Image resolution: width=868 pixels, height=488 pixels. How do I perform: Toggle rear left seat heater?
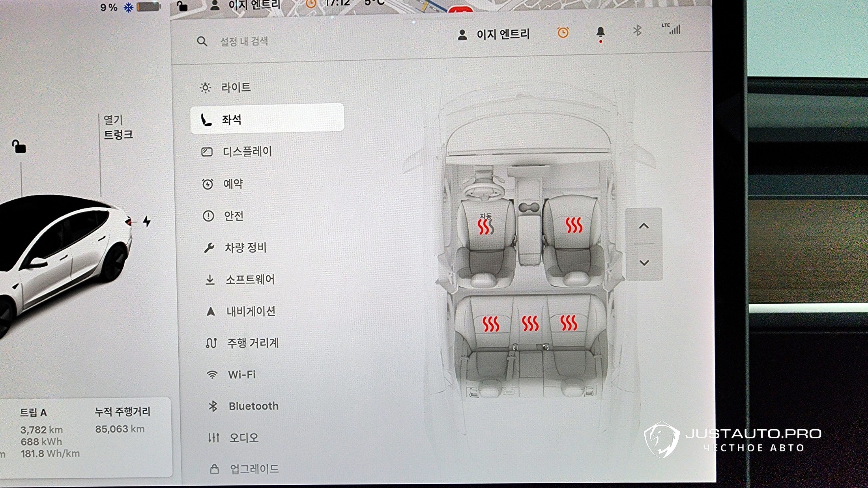tap(491, 324)
